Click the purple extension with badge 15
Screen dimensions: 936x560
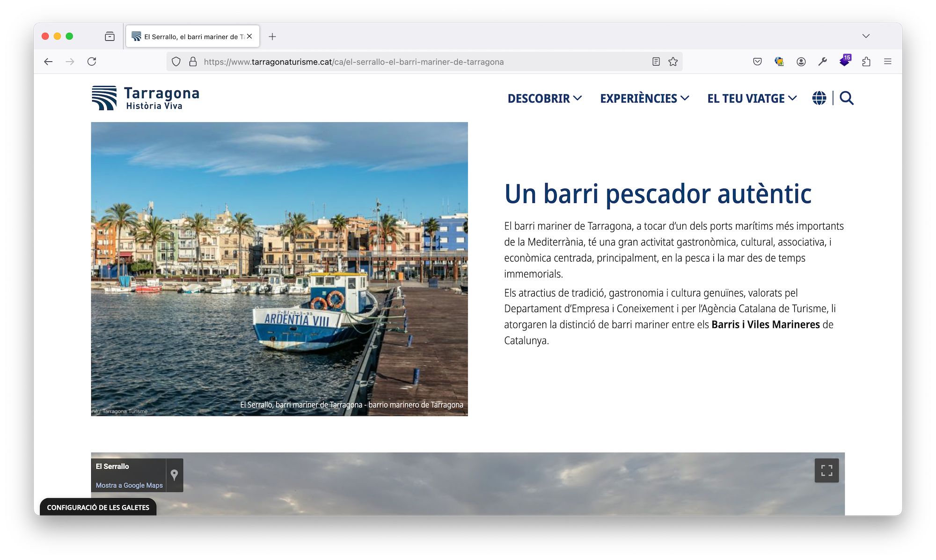(845, 61)
